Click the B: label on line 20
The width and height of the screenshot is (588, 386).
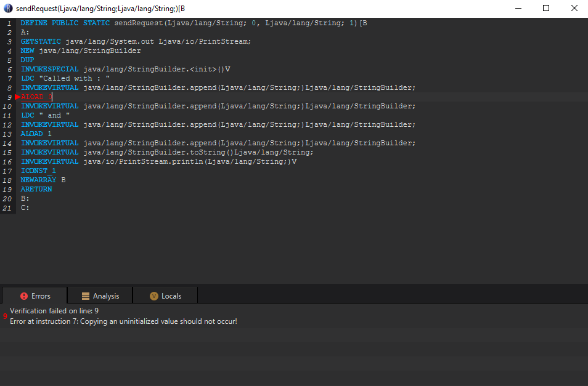click(25, 198)
